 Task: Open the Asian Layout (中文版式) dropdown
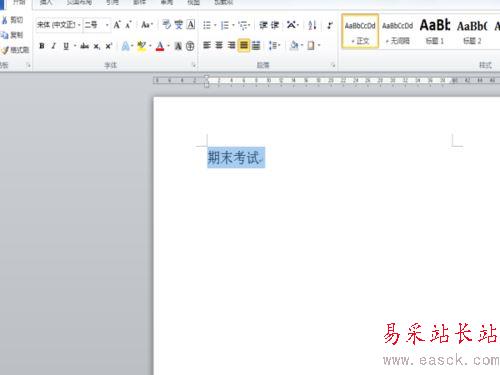pos(293,25)
